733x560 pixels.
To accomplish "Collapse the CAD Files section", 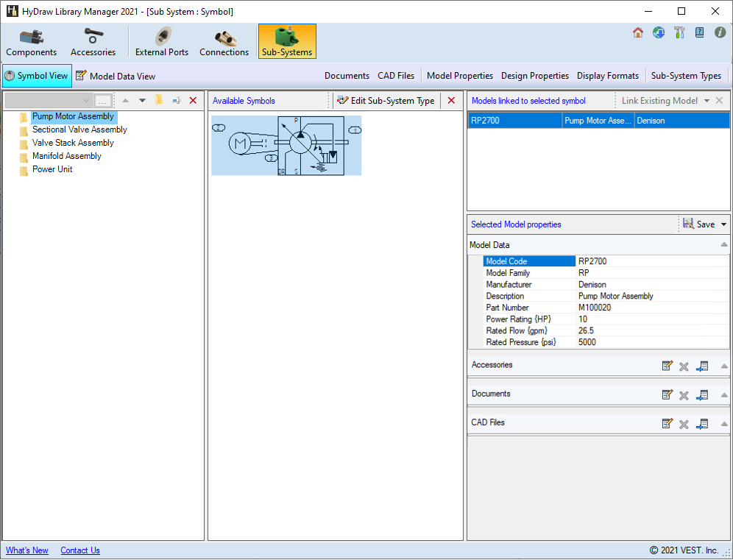I will coord(723,424).
